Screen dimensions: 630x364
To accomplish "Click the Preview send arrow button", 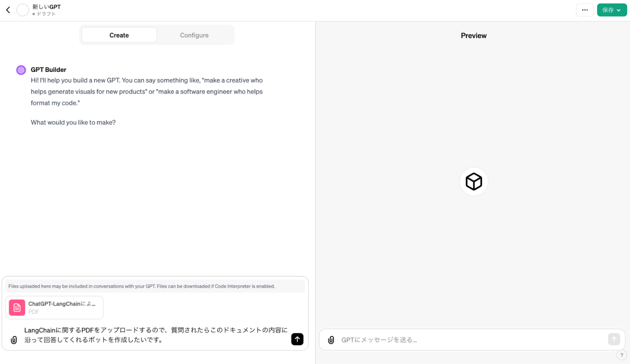I will pyautogui.click(x=614, y=339).
